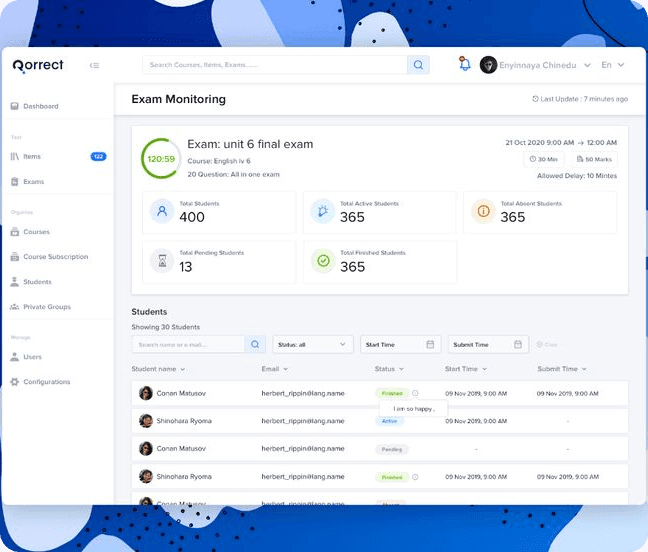Click the Total Absent Students warning icon
The height and width of the screenshot is (552, 648).
(x=482, y=212)
